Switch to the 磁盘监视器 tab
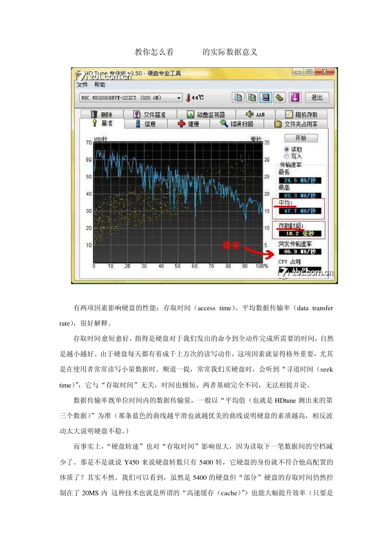Image resolution: width=392 pixels, height=555 pixels. [206, 114]
